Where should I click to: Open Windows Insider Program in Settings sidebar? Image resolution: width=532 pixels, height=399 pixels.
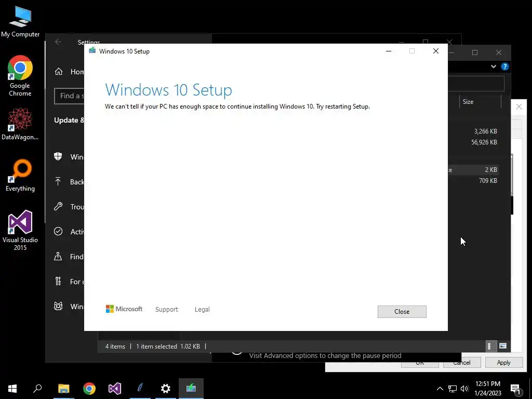coord(69,307)
